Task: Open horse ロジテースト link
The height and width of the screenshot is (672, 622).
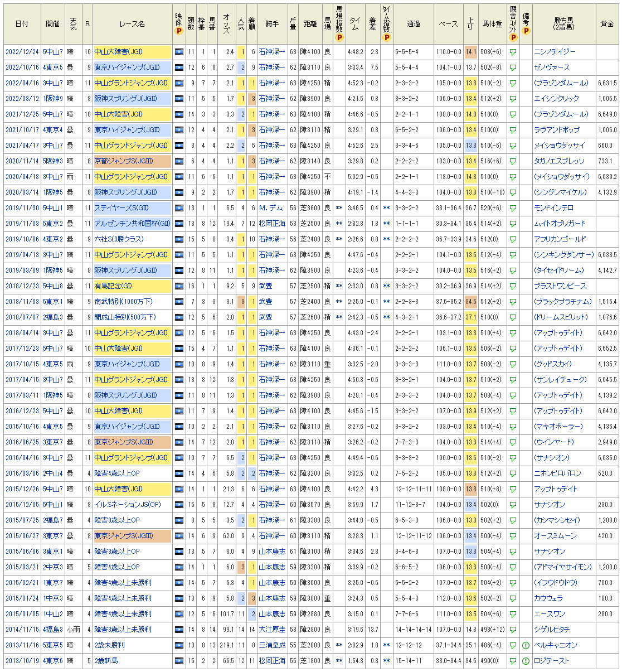Action: tap(552, 661)
